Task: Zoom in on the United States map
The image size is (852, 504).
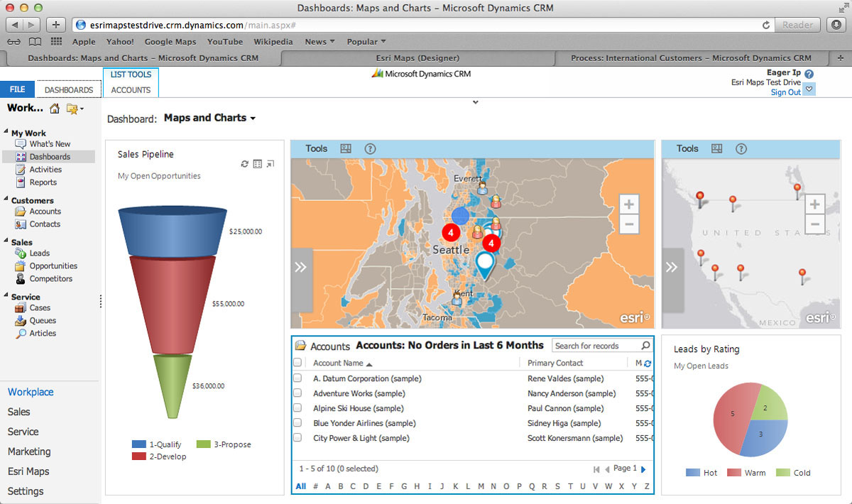Action: [814, 204]
